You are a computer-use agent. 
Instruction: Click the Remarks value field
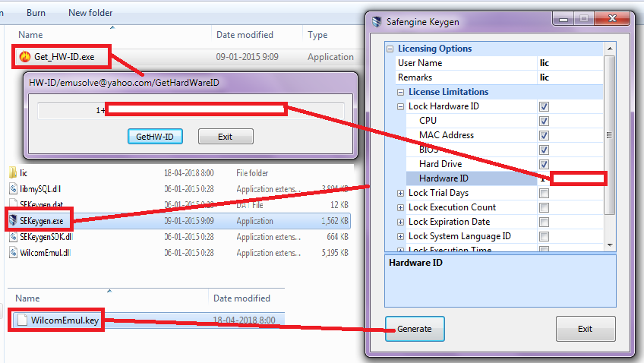570,77
